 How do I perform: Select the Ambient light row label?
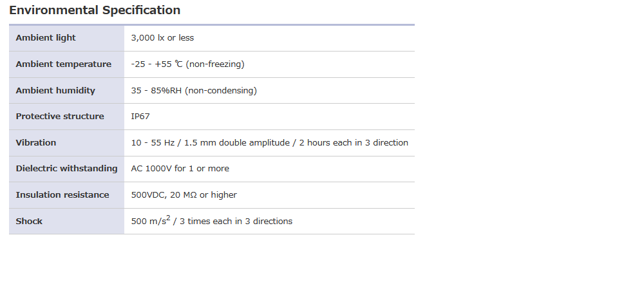46,38
